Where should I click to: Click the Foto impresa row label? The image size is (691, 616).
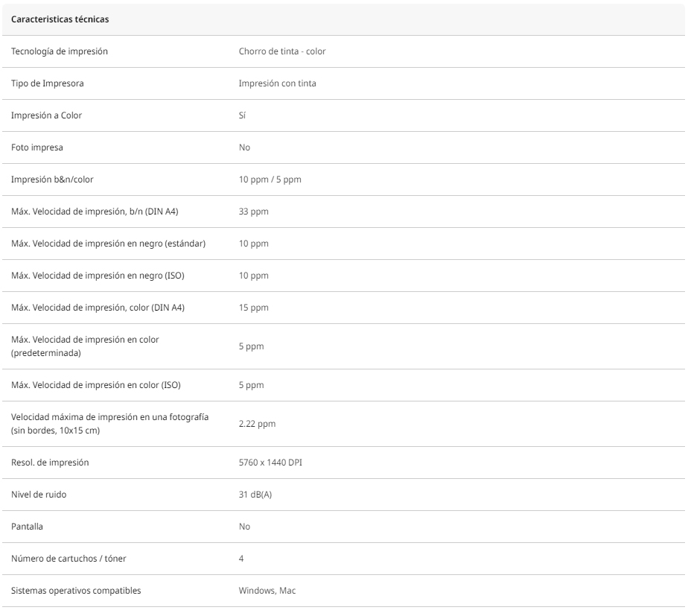tap(37, 147)
